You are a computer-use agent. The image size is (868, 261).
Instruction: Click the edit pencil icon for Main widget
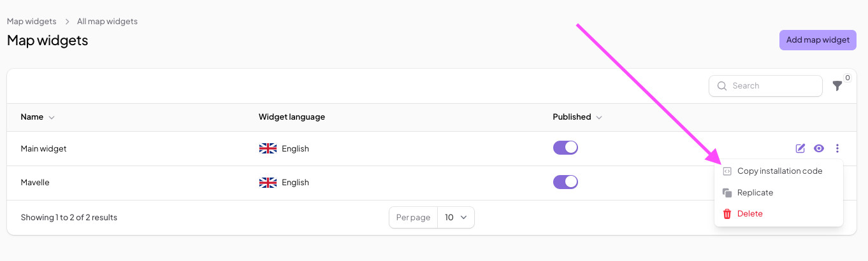click(x=800, y=149)
